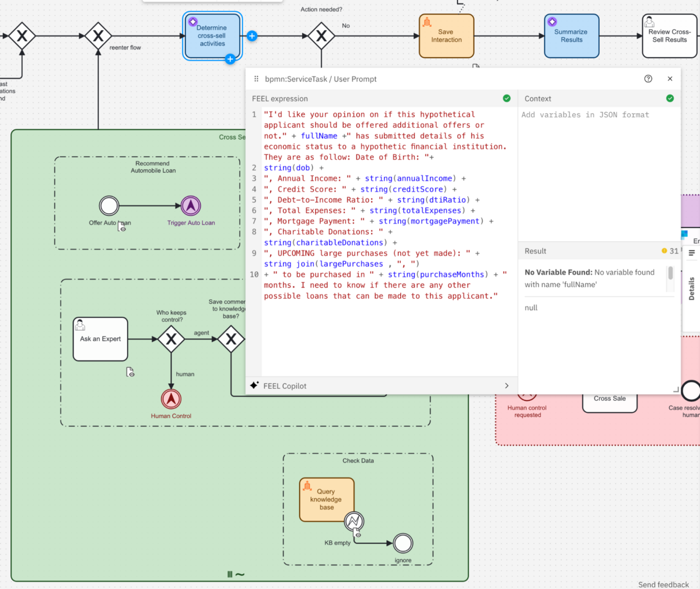Click the 'human' sequence flow label
This screenshot has width=700, height=589.
pos(185,374)
